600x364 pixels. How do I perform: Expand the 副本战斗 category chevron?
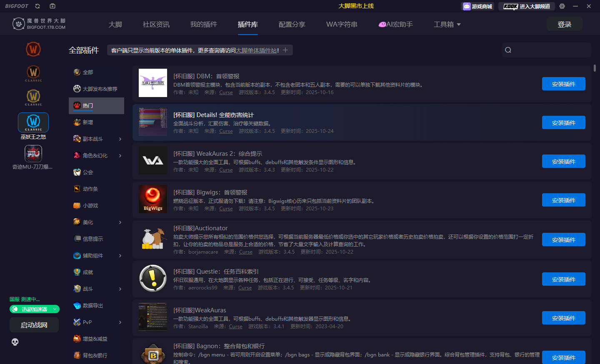point(120,139)
